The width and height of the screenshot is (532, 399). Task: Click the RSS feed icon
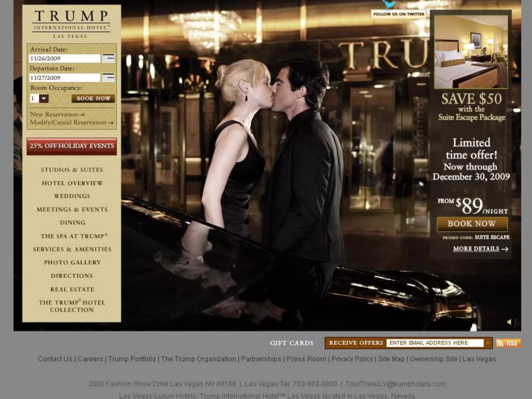click(508, 343)
